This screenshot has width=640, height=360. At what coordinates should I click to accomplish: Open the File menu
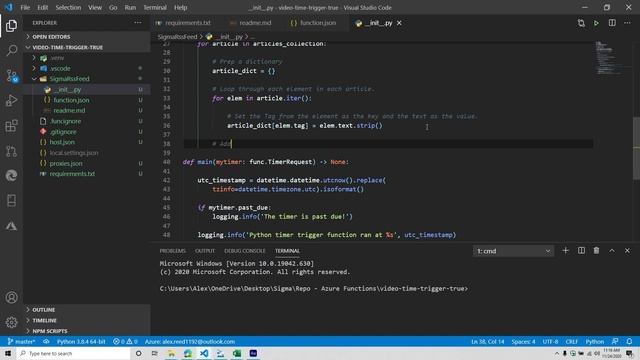pyautogui.click(x=25, y=7)
